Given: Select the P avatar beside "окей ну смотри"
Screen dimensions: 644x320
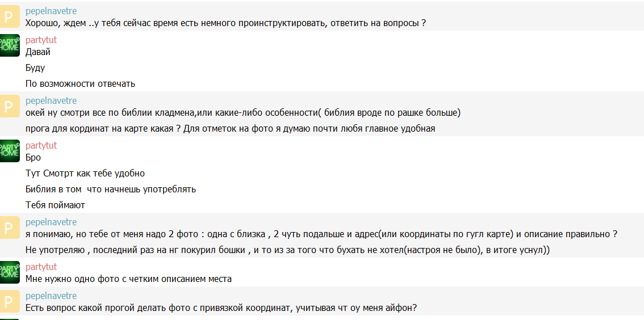Looking at the screenshot, I should (x=10, y=106).
